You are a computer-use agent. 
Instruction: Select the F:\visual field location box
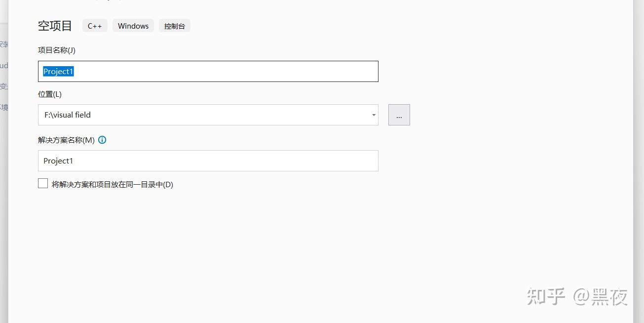[x=202, y=115]
